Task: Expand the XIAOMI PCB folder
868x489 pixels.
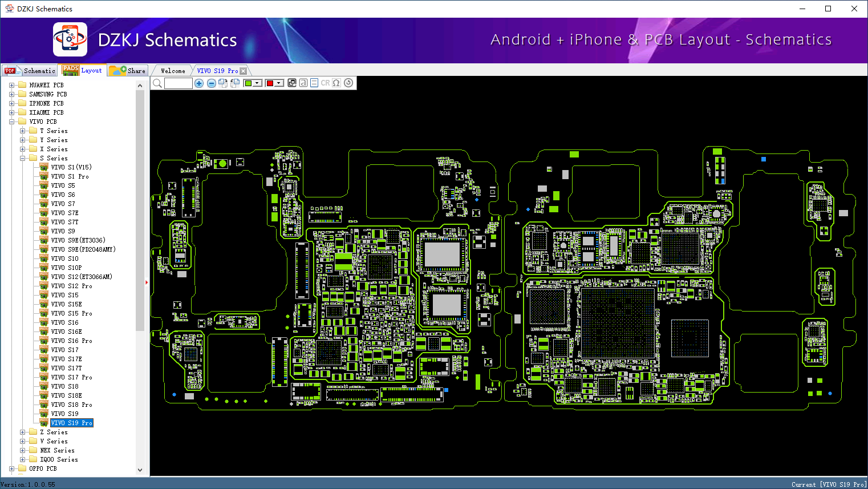Action: click(11, 112)
